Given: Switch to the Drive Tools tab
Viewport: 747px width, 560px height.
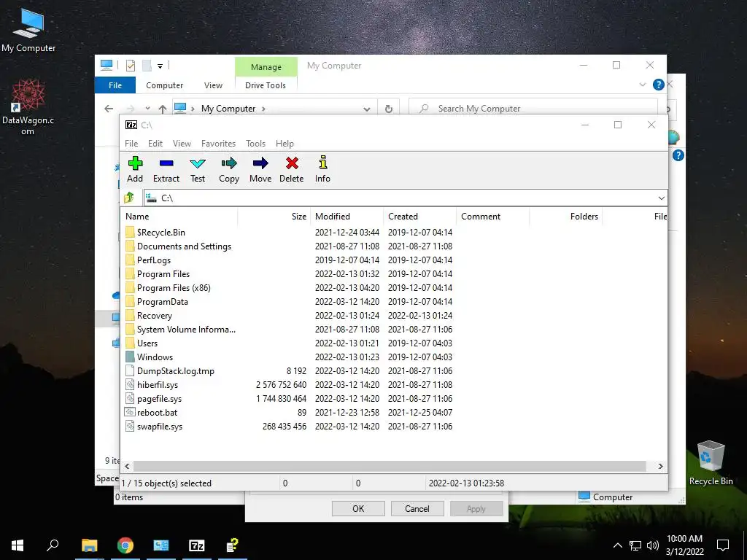Looking at the screenshot, I should pyautogui.click(x=266, y=85).
